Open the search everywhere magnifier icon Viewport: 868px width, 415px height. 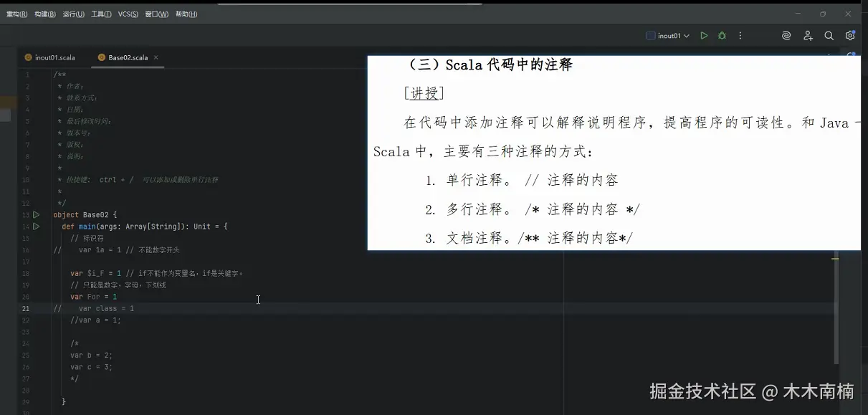829,34
